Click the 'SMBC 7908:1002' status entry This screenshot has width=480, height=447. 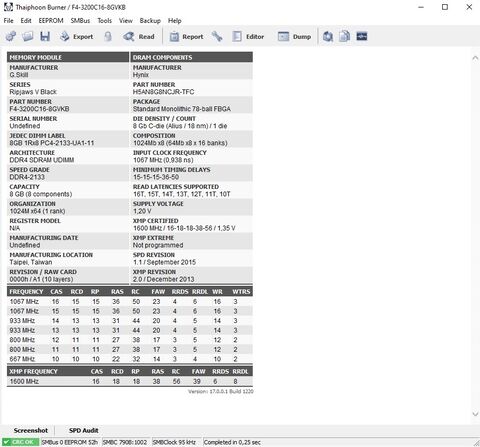coord(125,442)
